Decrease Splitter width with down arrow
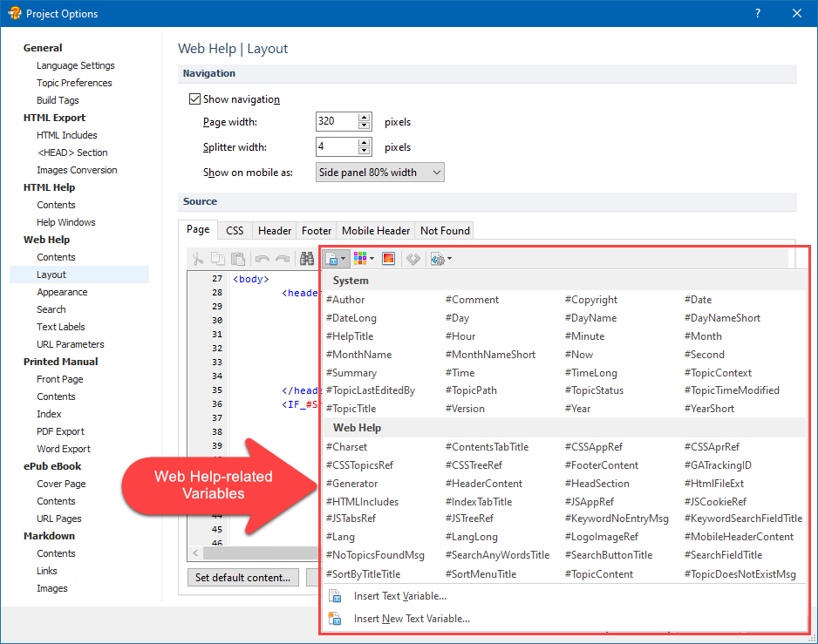The height and width of the screenshot is (644, 818). coord(365,151)
